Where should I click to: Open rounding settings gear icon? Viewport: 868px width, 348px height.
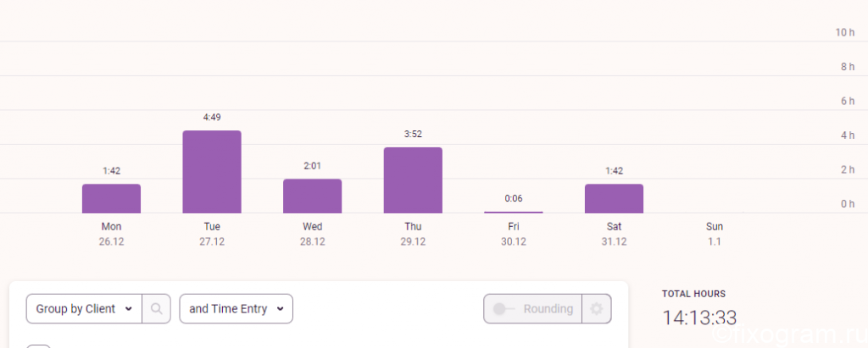click(x=596, y=309)
